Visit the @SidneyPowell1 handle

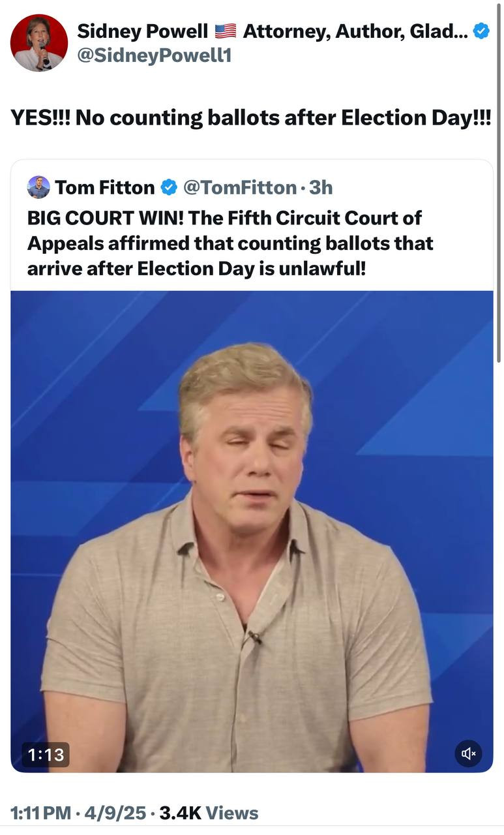click(154, 56)
